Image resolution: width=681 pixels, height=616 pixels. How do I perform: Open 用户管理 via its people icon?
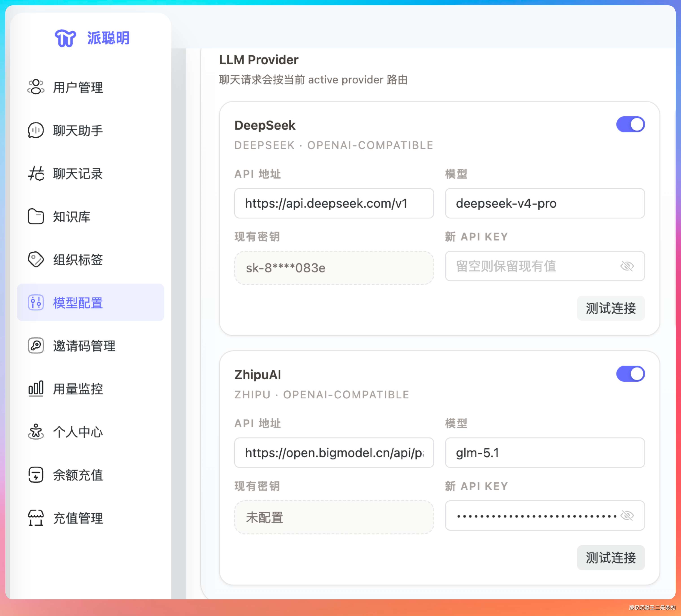36,87
